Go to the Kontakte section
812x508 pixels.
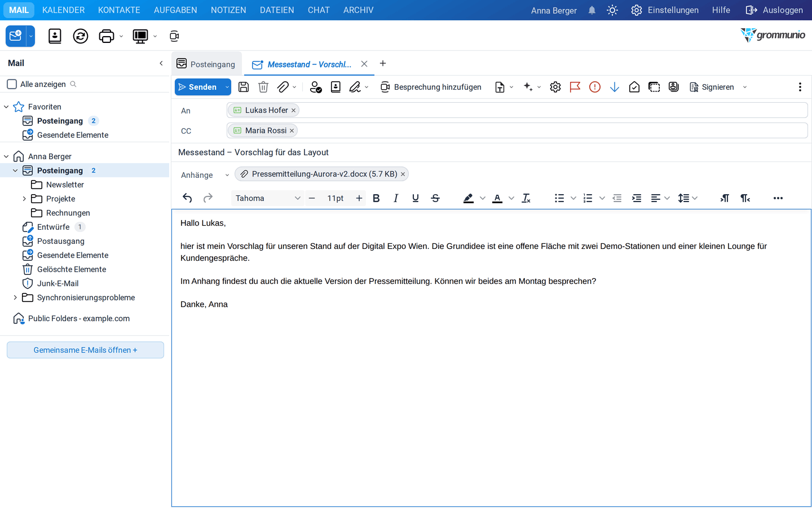click(x=119, y=10)
